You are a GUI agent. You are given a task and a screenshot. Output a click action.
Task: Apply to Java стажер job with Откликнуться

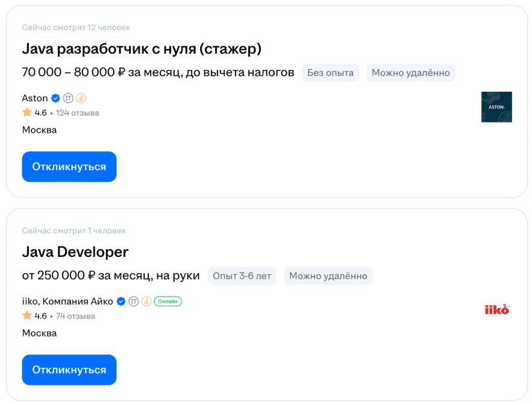point(69,167)
